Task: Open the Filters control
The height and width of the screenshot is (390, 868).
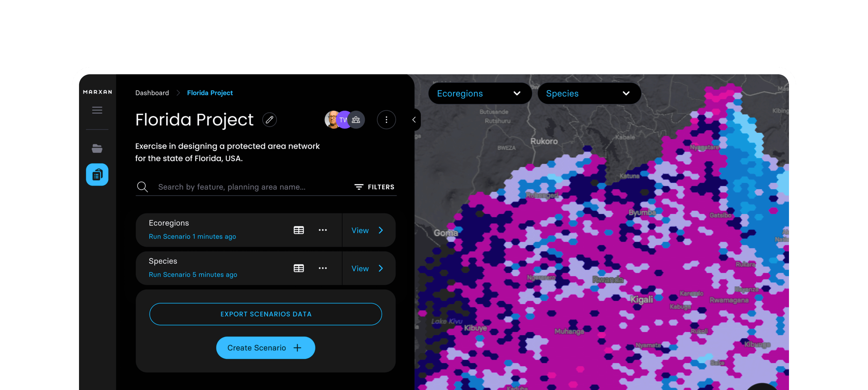Action: click(374, 187)
